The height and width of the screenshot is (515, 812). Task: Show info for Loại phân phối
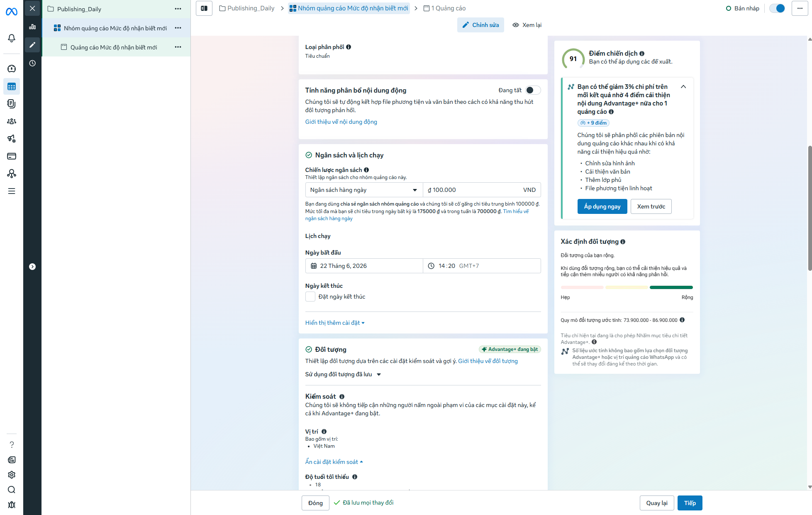coord(349,47)
